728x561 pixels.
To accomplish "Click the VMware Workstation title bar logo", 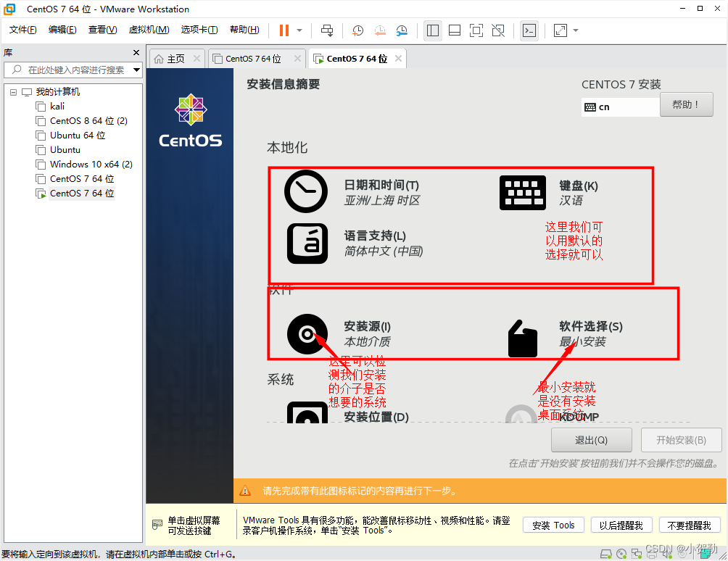I will pyautogui.click(x=9, y=9).
